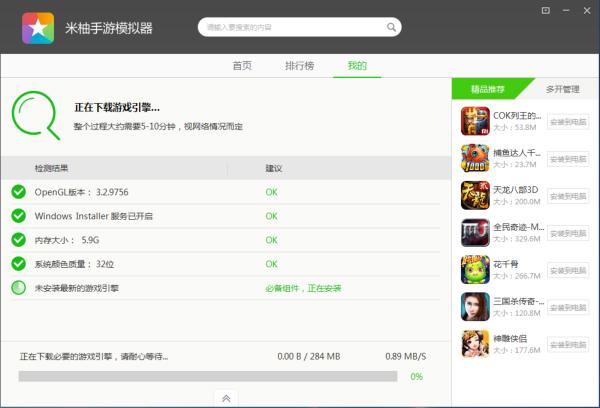Close the emulator window
600x408 pixels.
click(x=587, y=11)
